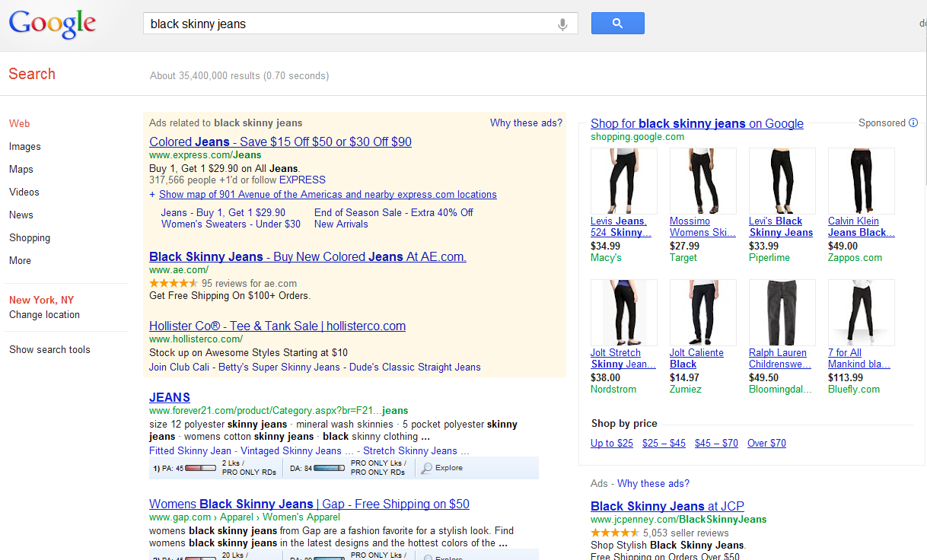The height and width of the screenshot is (560, 927).
Task: Switch to Images results
Action: 25,146
